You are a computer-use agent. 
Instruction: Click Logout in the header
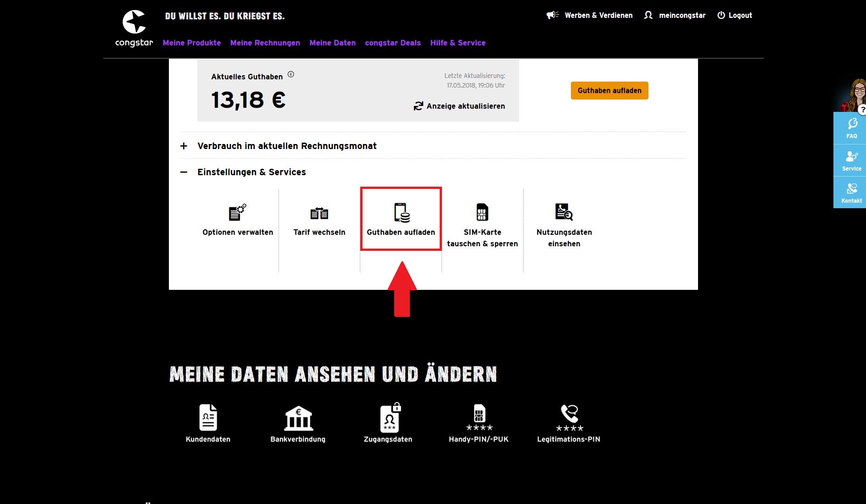point(735,15)
